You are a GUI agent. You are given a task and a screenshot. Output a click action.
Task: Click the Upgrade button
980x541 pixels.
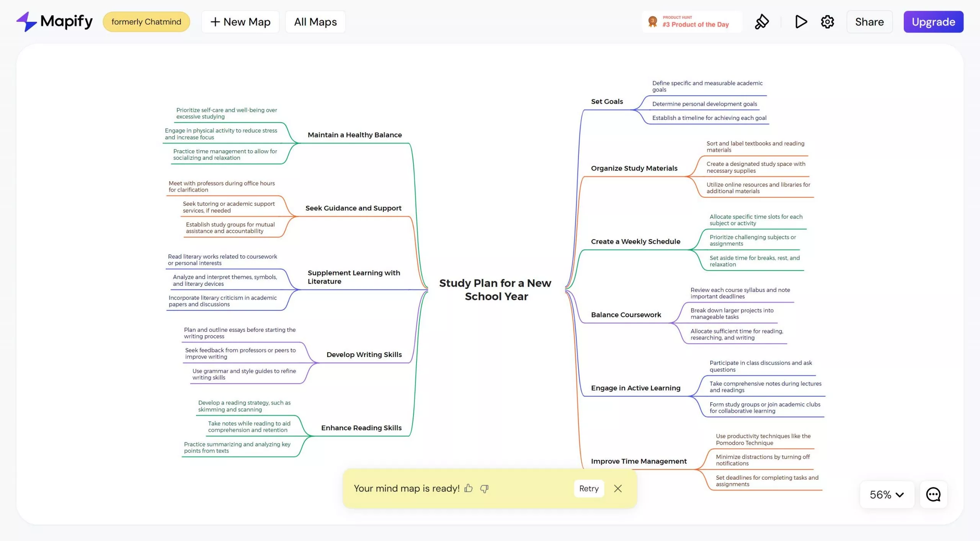[x=933, y=21]
